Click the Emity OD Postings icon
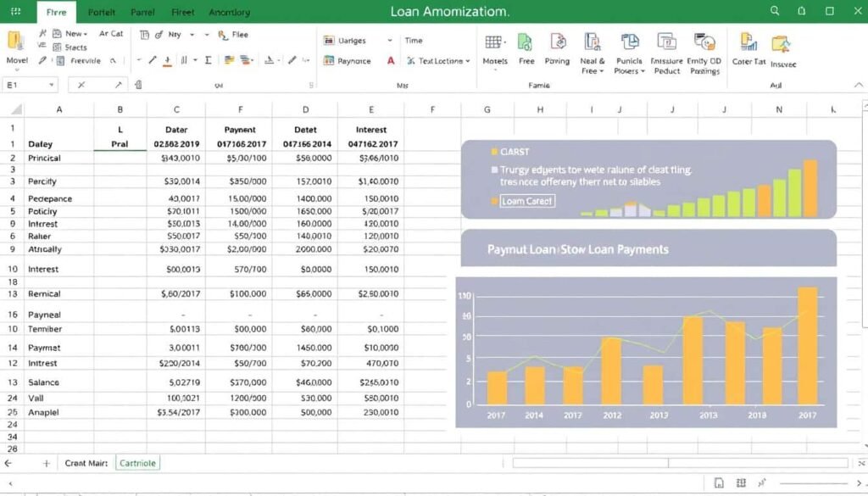The image size is (868, 496). pyautogui.click(x=704, y=43)
